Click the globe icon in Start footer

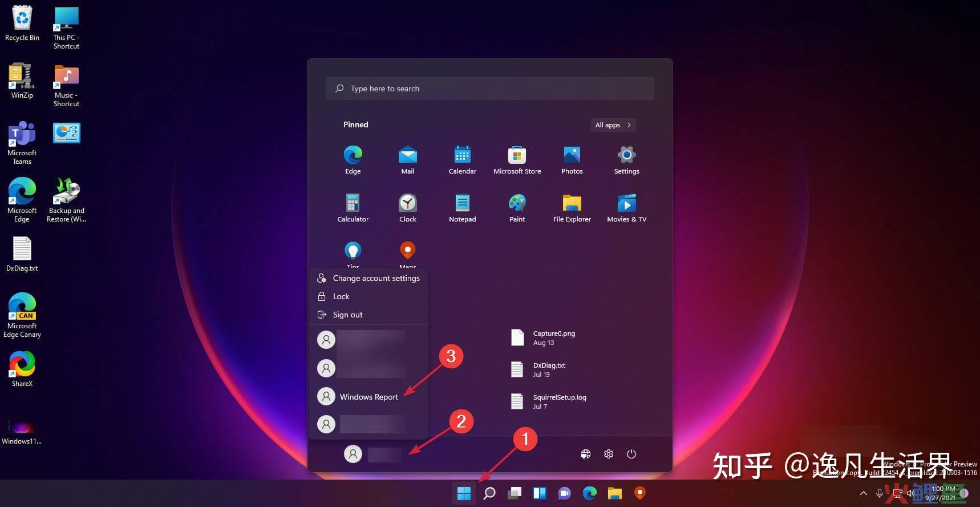pyautogui.click(x=586, y=454)
